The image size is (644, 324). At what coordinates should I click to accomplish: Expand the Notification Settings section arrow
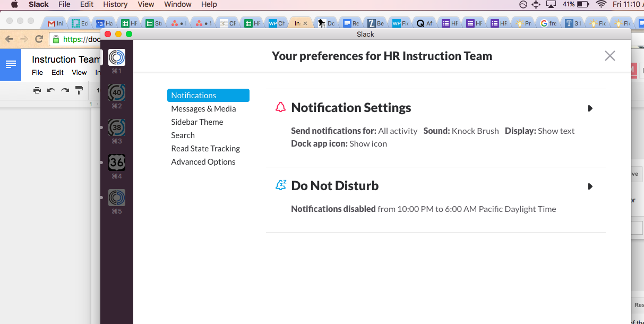click(x=590, y=108)
